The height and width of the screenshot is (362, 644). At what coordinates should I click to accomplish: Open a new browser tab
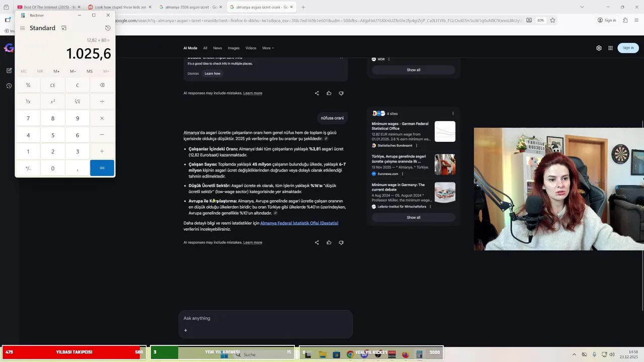[x=303, y=7]
